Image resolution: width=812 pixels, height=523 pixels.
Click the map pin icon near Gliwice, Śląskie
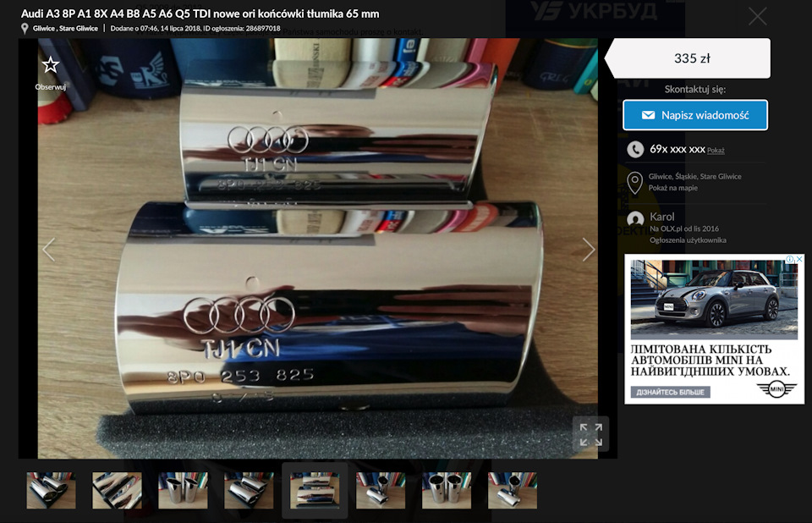pos(635,183)
